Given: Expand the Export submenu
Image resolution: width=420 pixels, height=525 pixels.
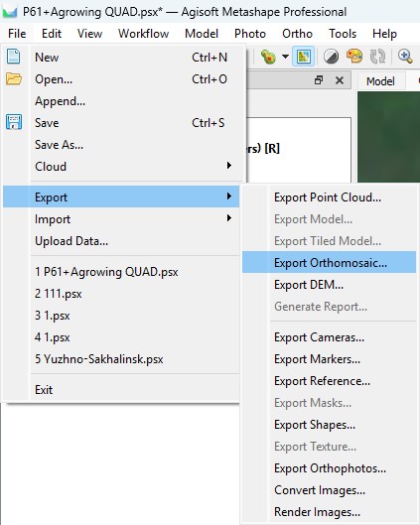Looking at the screenshot, I should [121, 197].
